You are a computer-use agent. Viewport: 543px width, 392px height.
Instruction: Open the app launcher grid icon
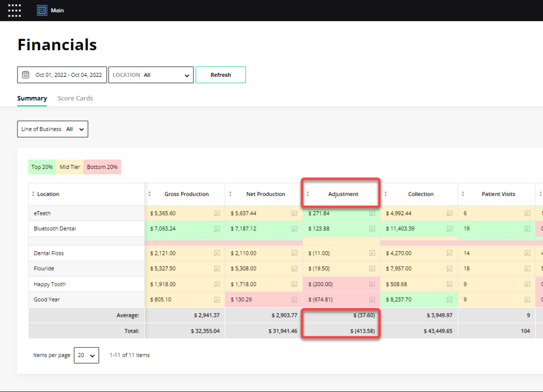pyautogui.click(x=14, y=10)
